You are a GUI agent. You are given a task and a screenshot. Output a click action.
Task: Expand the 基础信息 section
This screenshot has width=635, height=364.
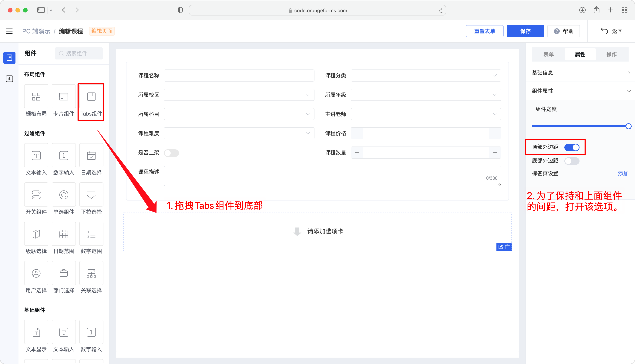click(x=580, y=73)
